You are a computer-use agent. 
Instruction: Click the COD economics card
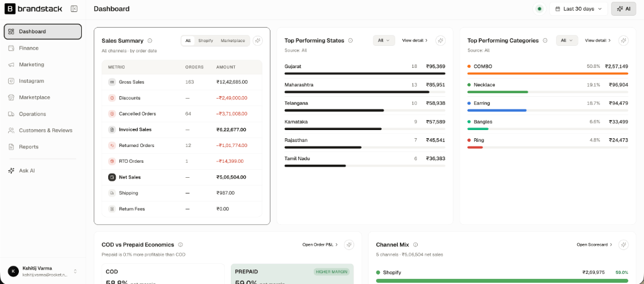tap(163, 274)
